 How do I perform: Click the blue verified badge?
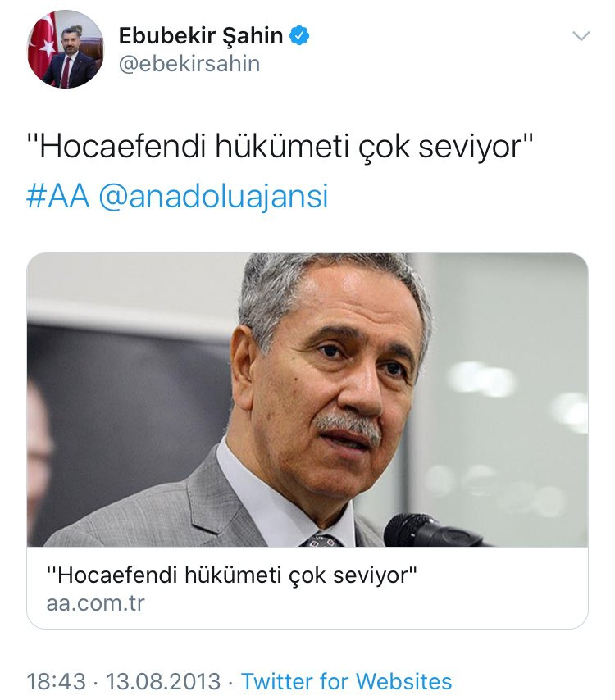tap(299, 36)
